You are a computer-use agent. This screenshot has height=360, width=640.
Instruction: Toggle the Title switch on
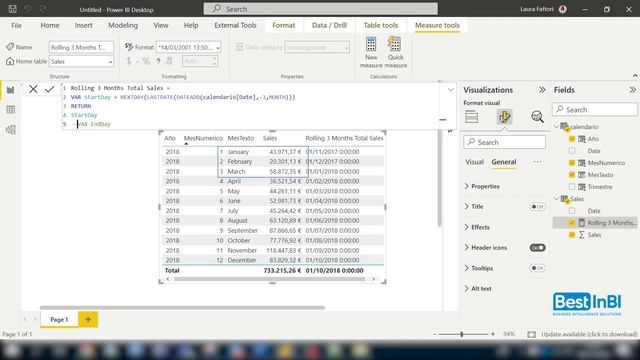[537, 207]
